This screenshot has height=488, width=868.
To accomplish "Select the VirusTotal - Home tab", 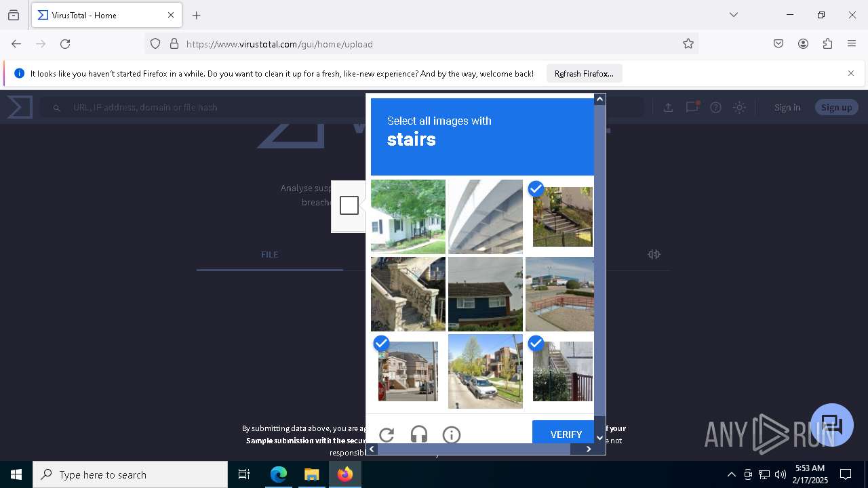I will click(x=106, y=15).
